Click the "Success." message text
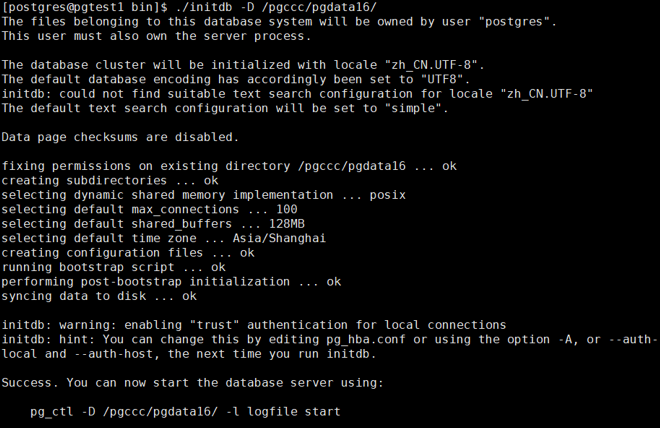This screenshot has width=660, height=428. point(33,382)
